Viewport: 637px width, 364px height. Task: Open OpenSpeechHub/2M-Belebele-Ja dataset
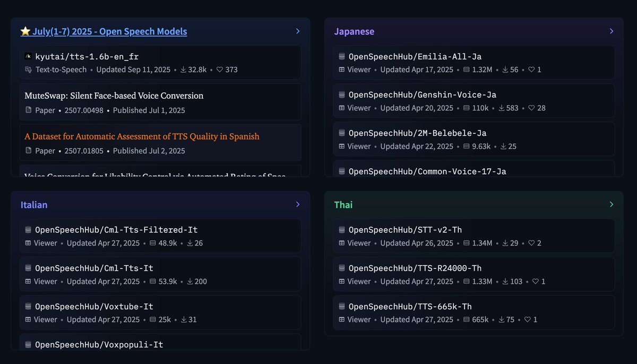[417, 133]
